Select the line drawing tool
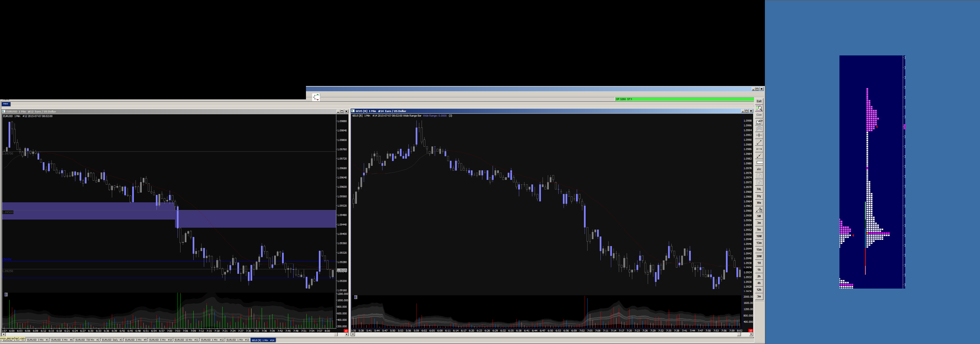The image size is (980, 344). (x=759, y=142)
